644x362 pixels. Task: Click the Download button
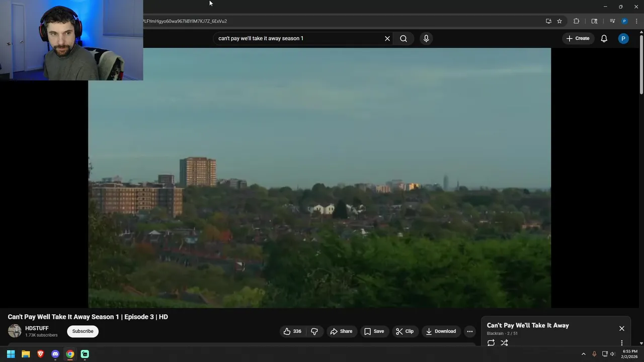pyautogui.click(x=441, y=331)
